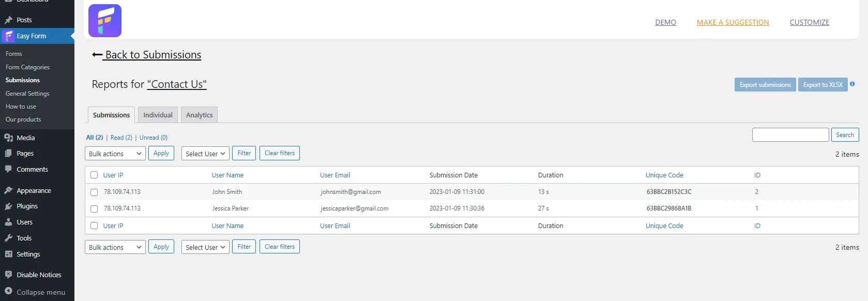The height and width of the screenshot is (301, 868).
Task: Open Submissions in the sidebar submenu
Action: [x=23, y=80]
